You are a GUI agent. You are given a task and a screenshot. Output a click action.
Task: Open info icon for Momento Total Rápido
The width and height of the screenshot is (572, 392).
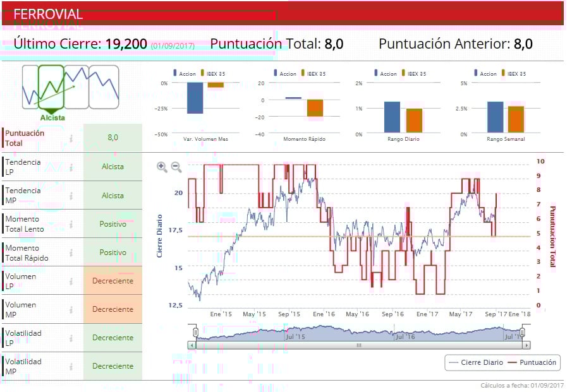point(71,252)
